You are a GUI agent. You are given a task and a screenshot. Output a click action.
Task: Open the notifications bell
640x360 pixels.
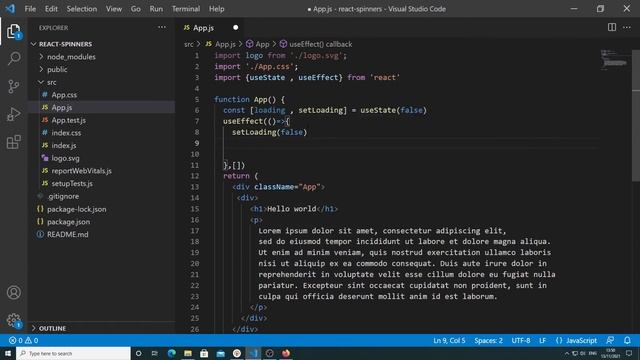click(627, 340)
